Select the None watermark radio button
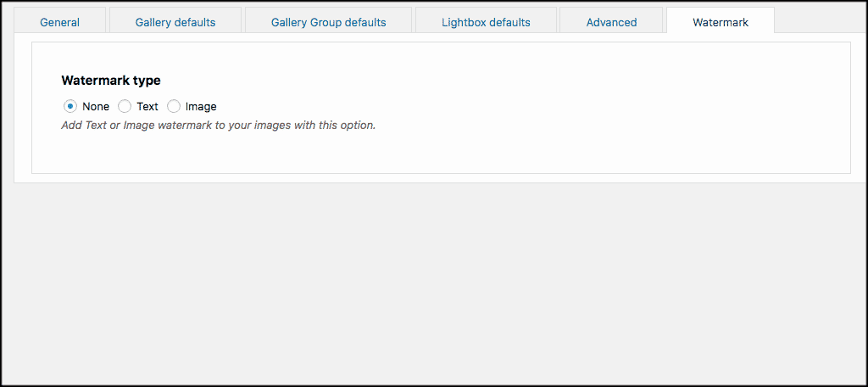 click(x=70, y=106)
